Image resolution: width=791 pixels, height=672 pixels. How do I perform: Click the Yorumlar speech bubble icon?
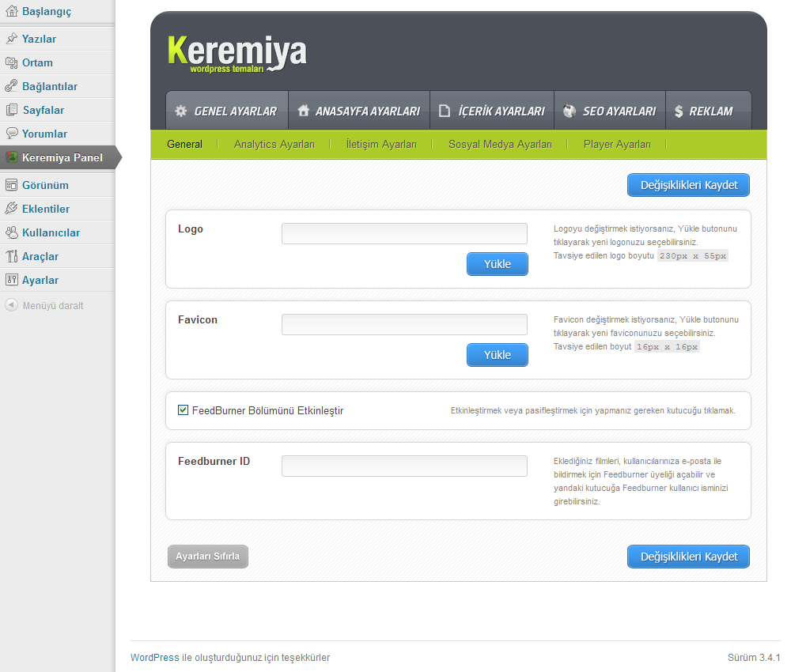[x=11, y=134]
